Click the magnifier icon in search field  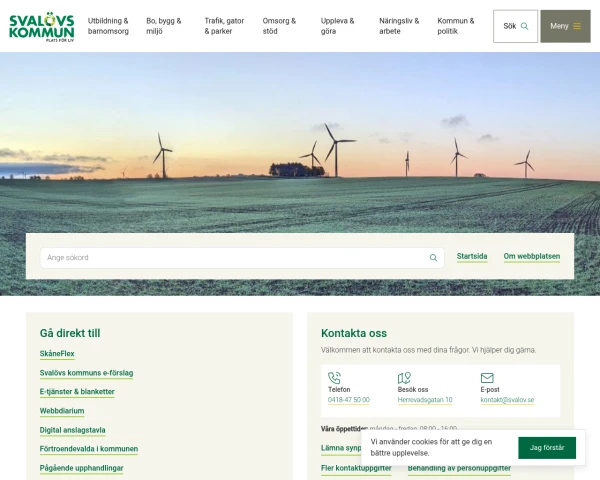[x=433, y=258]
